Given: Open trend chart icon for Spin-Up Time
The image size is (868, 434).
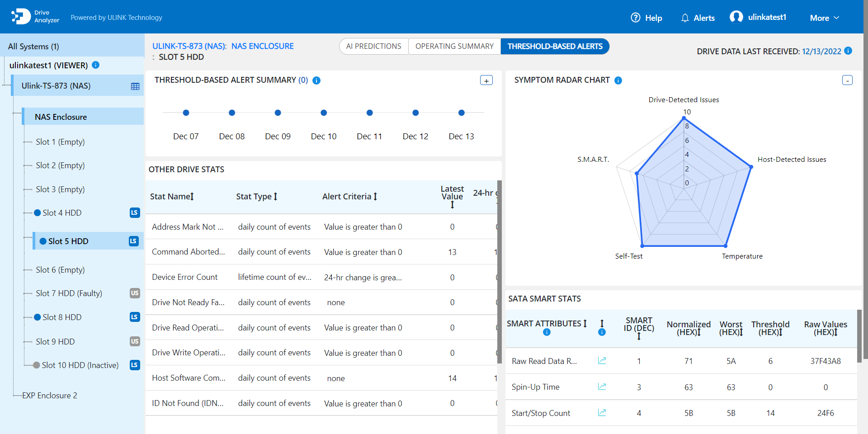Looking at the screenshot, I should point(602,387).
